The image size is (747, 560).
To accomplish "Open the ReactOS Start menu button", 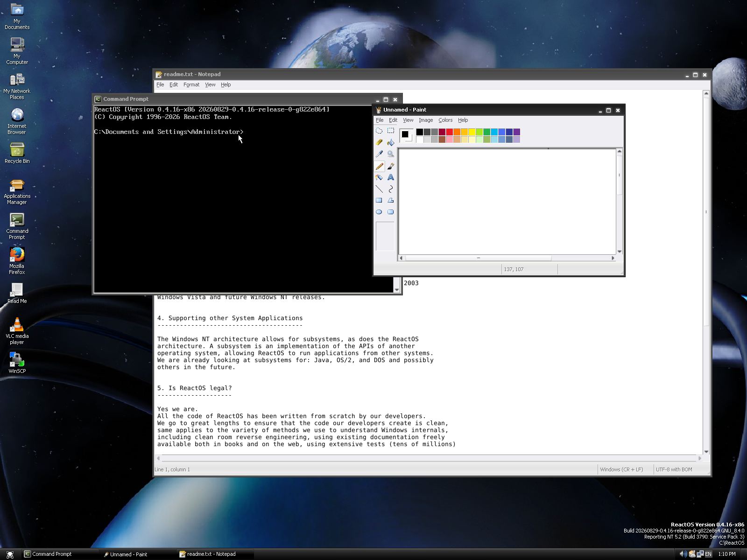I will [10, 554].
